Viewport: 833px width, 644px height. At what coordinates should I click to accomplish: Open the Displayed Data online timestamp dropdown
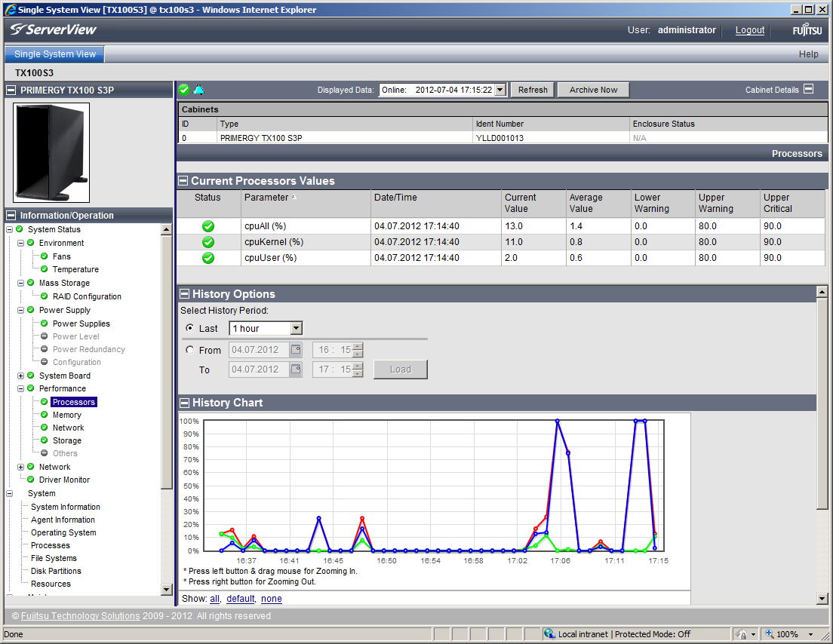(500, 90)
